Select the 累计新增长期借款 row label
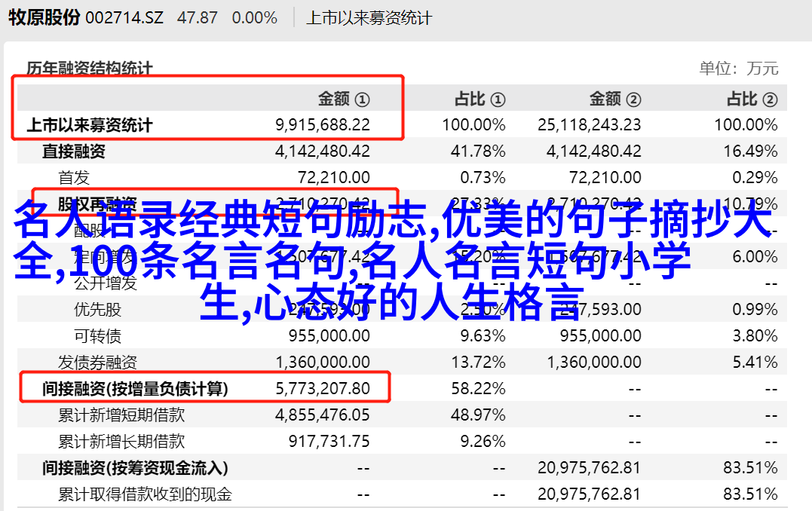The height and width of the screenshot is (511, 812). [121, 442]
